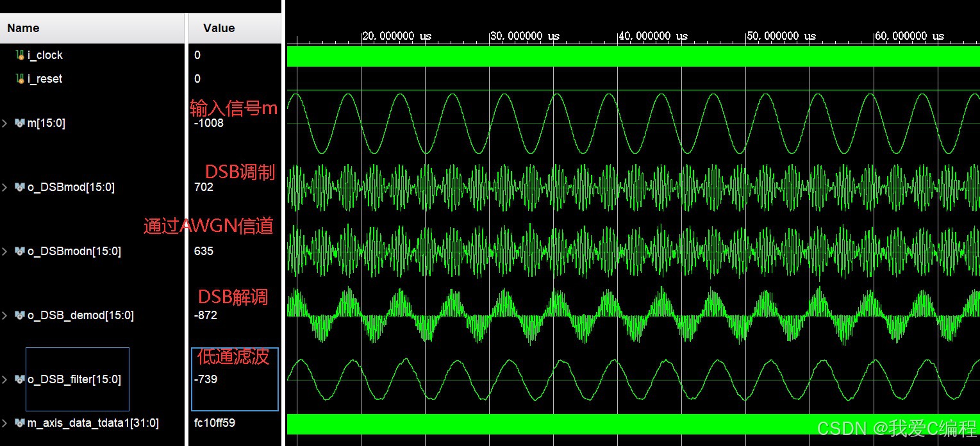Click the Name column header
980x446 pixels.
tap(92, 28)
